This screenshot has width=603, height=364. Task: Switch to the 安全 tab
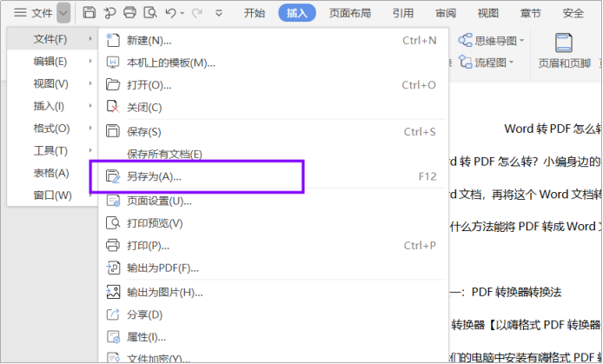pyautogui.click(x=573, y=13)
